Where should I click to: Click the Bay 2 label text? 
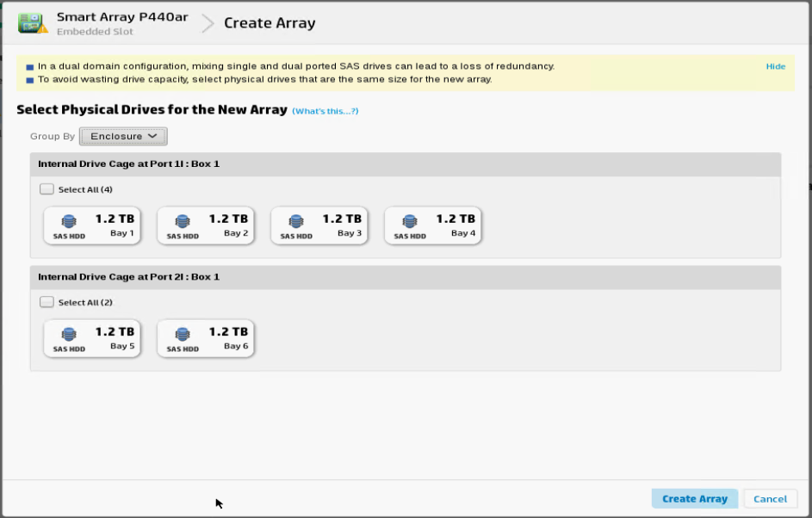[236, 233]
